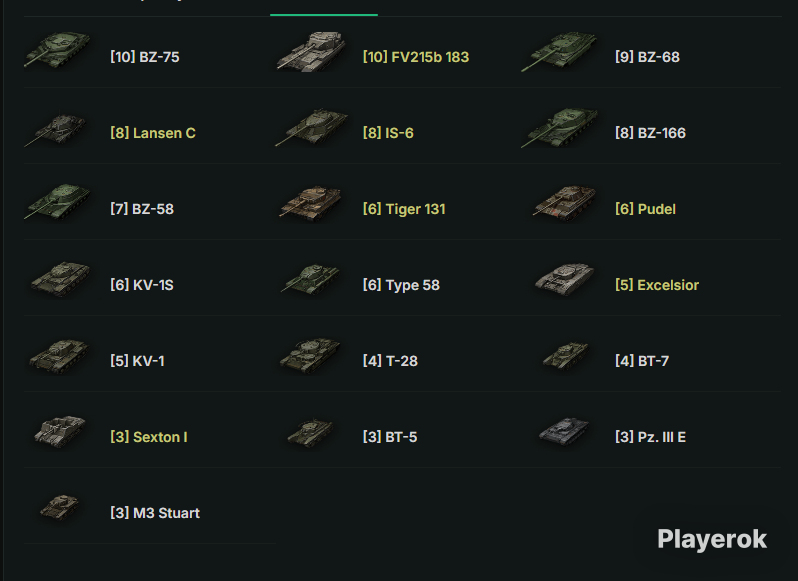Click the M3 Stuart tank icon
The height and width of the screenshot is (581, 798).
coord(60,507)
